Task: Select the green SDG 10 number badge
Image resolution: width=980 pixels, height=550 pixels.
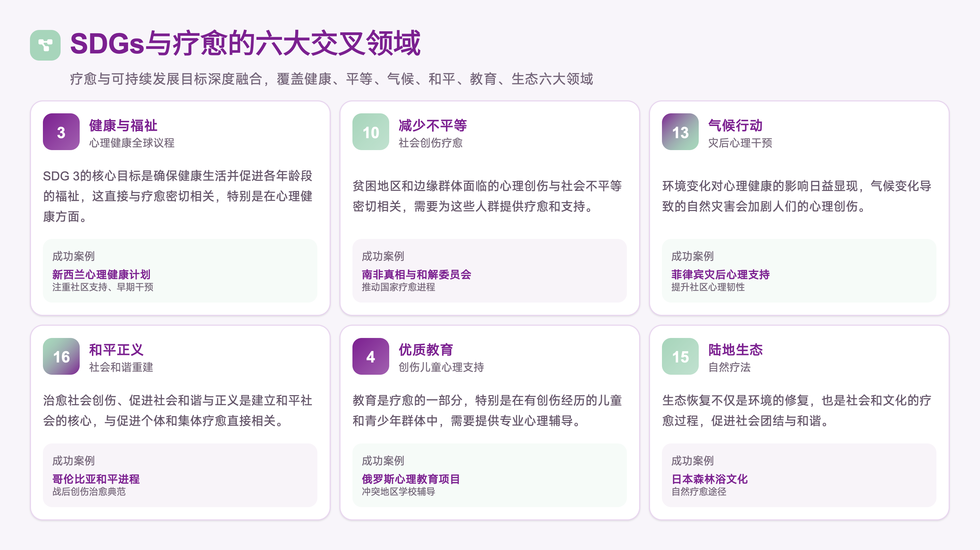Action: pyautogui.click(x=370, y=132)
